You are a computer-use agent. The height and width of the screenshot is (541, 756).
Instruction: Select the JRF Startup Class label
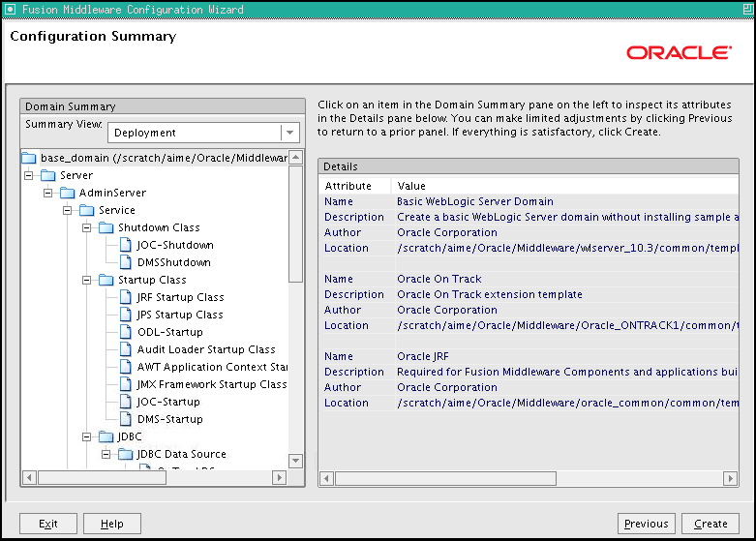(x=180, y=297)
